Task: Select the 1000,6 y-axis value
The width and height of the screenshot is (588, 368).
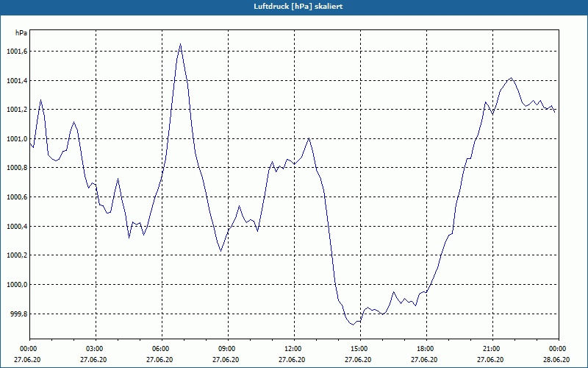Action: click(x=16, y=197)
